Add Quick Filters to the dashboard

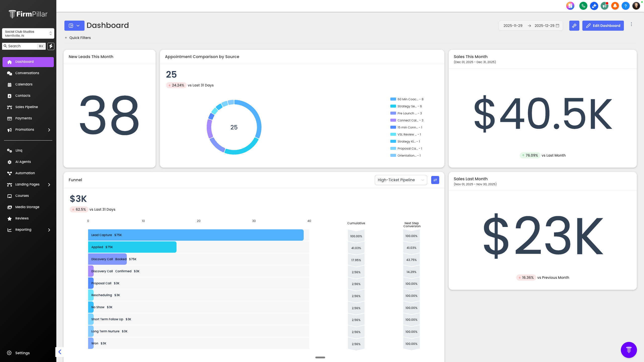click(x=77, y=38)
